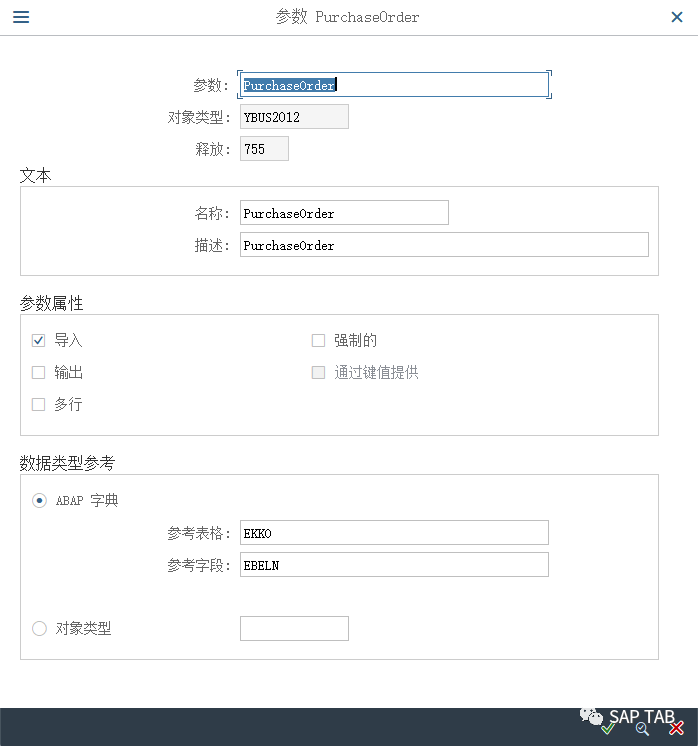Image resolution: width=698 pixels, height=746 pixels.
Task: Select the 参数属性 section heading
Action: 51,303
